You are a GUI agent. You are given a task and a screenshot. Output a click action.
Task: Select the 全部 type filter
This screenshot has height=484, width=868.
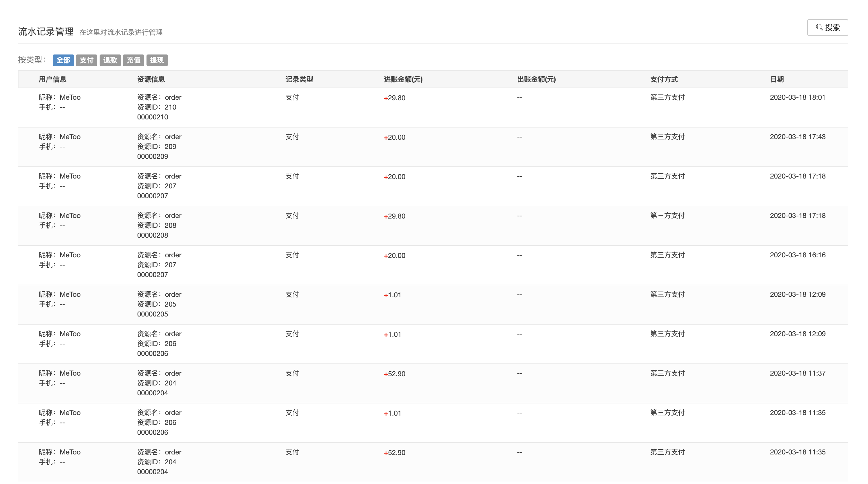coord(63,60)
